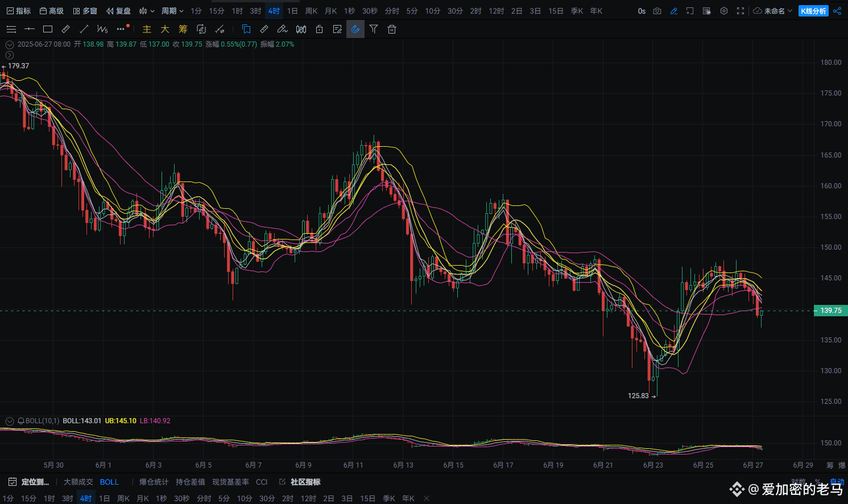Start 复盘 replay mode

pyautogui.click(x=118, y=11)
